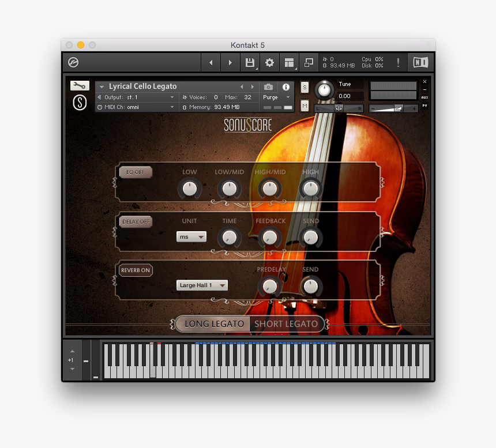This screenshot has height=448, width=496.
Task: Open instrument edit mode wrench
Action: 80,85
